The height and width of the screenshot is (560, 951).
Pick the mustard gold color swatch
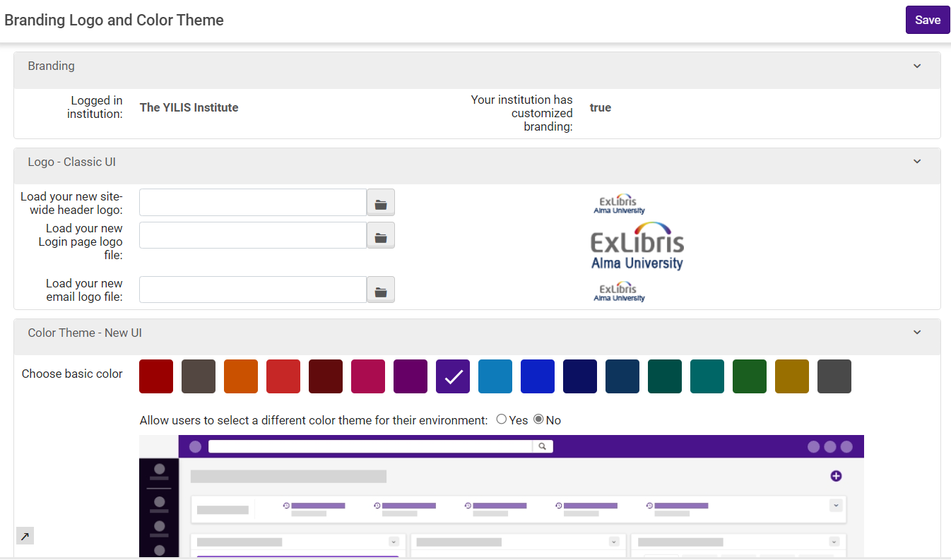[x=792, y=376]
